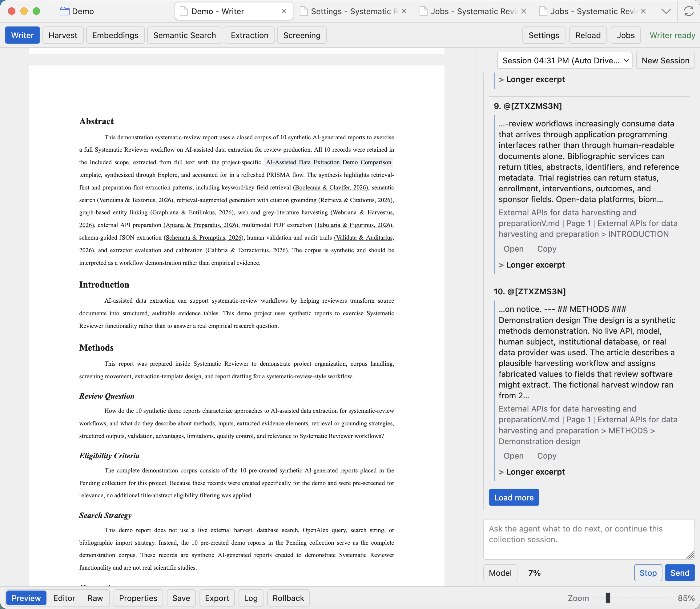
Task: Stop the running agent
Action: [648, 573]
